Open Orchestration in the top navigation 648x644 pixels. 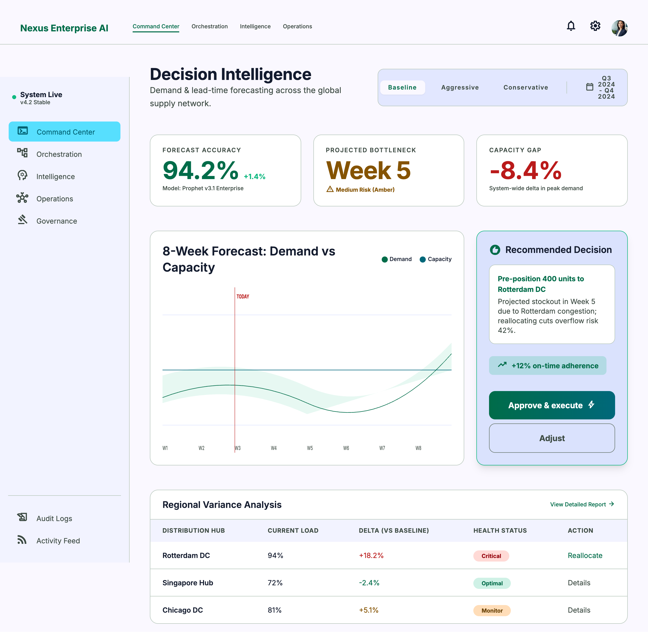point(209,27)
